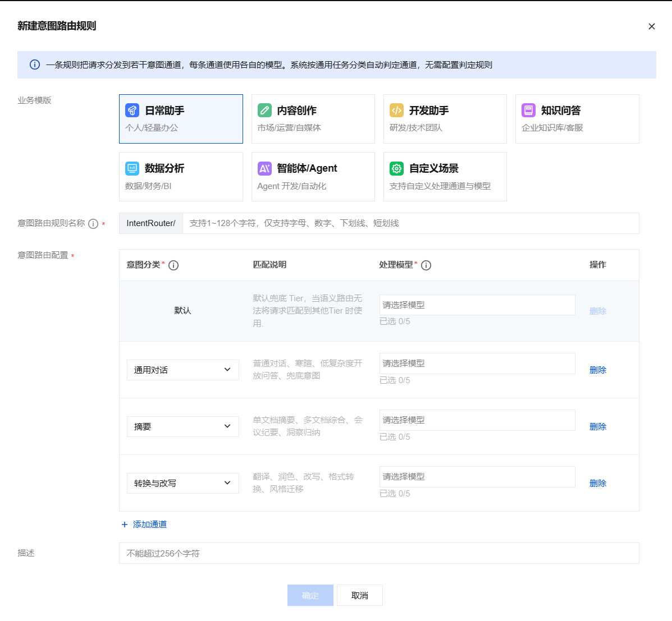Viewport: 672px width, 621px height.
Task: Pick the 自定义场景 template card
Action: click(445, 177)
